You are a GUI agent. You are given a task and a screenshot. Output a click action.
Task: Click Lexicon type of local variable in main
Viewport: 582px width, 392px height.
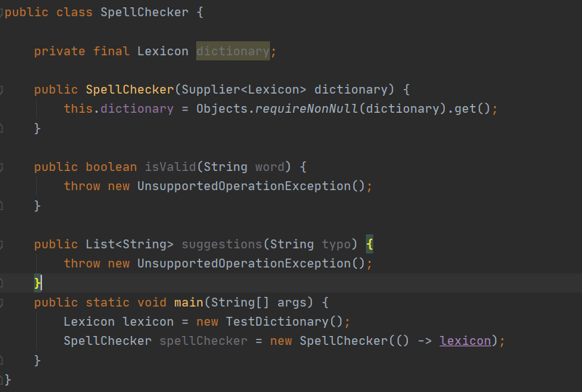pyautogui.click(x=89, y=321)
